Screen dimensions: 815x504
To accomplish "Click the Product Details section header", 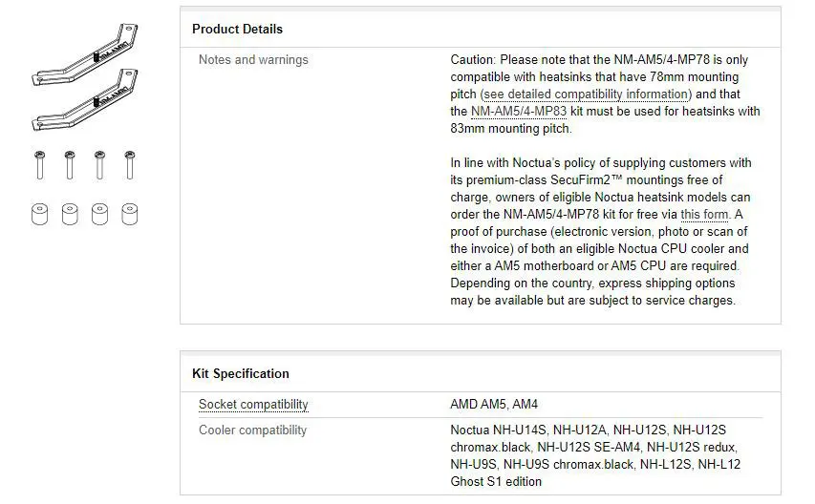I will point(237,30).
